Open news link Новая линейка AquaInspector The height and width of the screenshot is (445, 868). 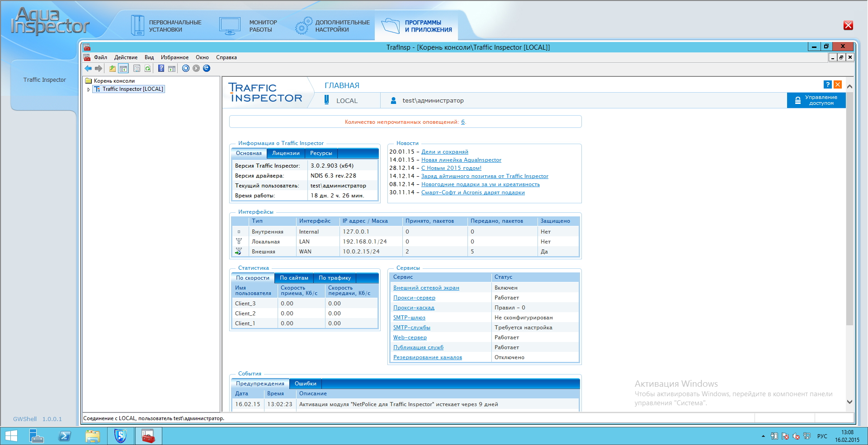[461, 160]
